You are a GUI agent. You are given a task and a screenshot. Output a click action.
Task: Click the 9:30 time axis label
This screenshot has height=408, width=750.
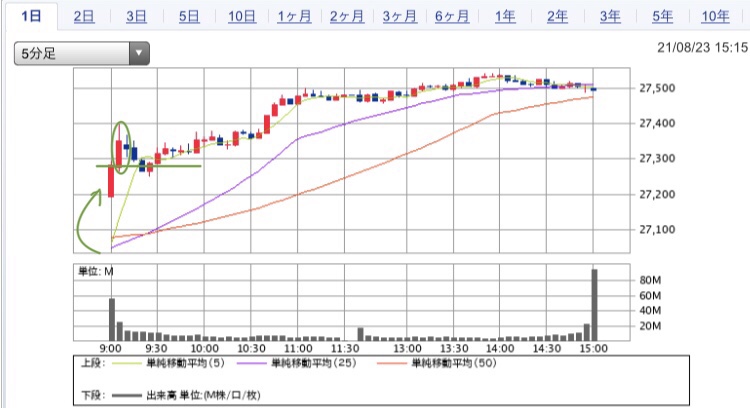(x=156, y=348)
